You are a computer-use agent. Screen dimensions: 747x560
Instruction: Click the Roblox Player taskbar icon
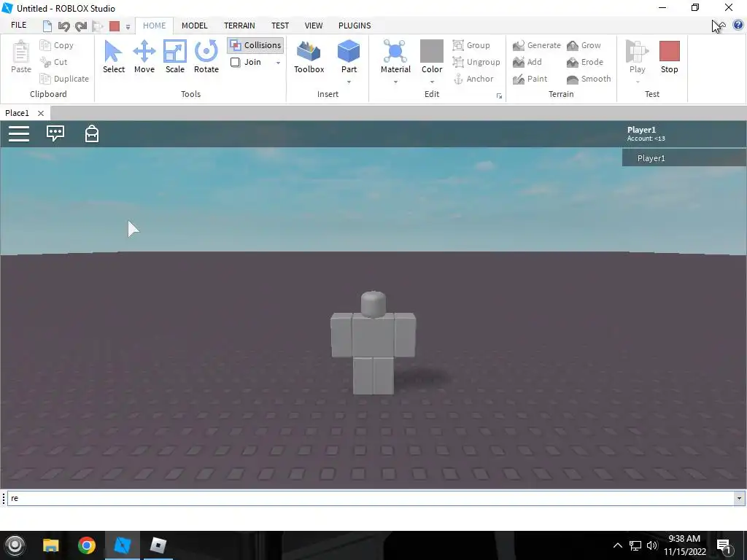pos(158,545)
